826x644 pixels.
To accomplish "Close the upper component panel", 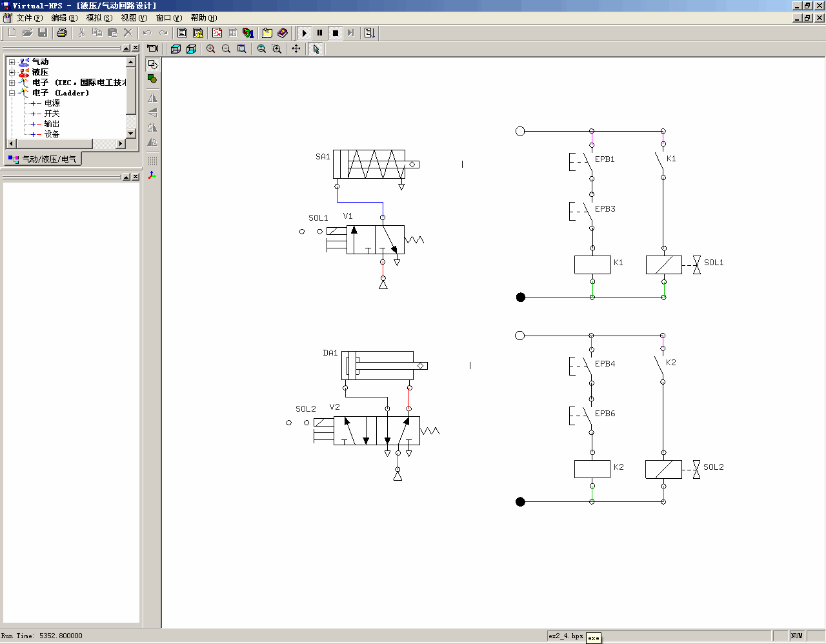I will pyautogui.click(x=136, y=48).
